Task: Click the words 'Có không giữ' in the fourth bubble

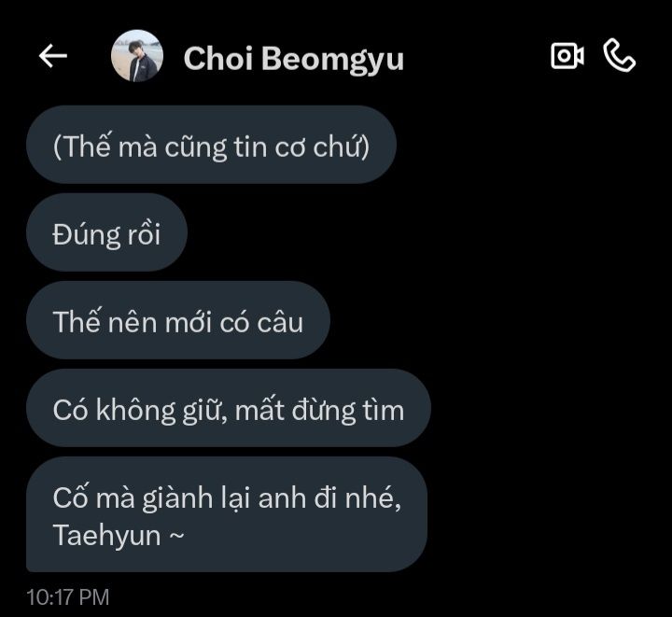Action: [x=139, y=411]
